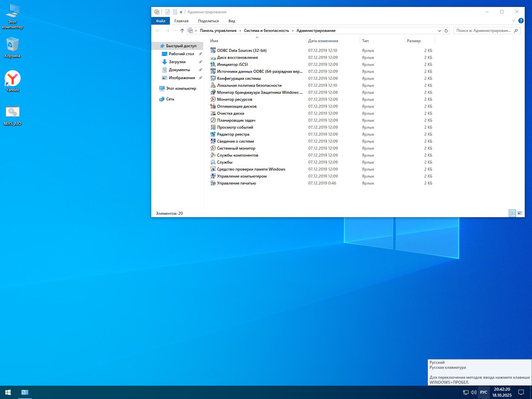This screenshot has width=532, height=399.
Task: Open the Registry Editor (Редактор реестра) icon
Action: [x=213, y=134]
